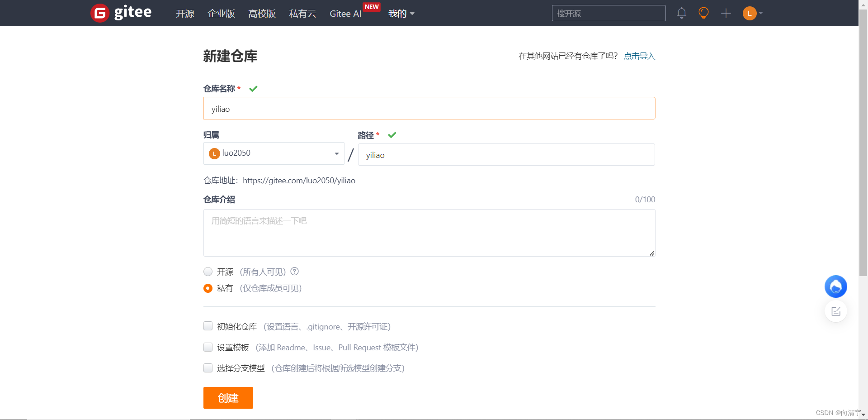Click the plus icon in the header
Viewport: 868px width, 420px height.
tap(726, 13)
